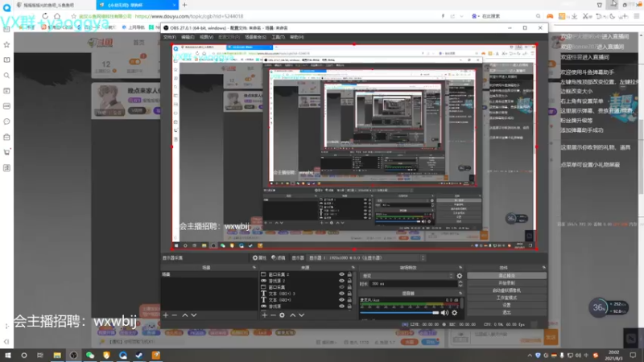This screenshot has height=362, width=644.
Task: Switch to the first browser tab
Action: click(x=53, y=5)
